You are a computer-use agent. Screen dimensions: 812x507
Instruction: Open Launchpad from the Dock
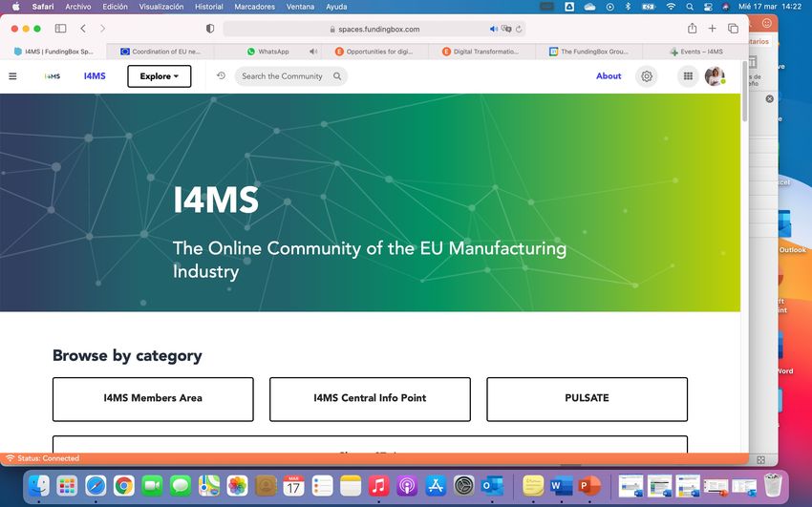pyautogui.click(x=67, y=486)
